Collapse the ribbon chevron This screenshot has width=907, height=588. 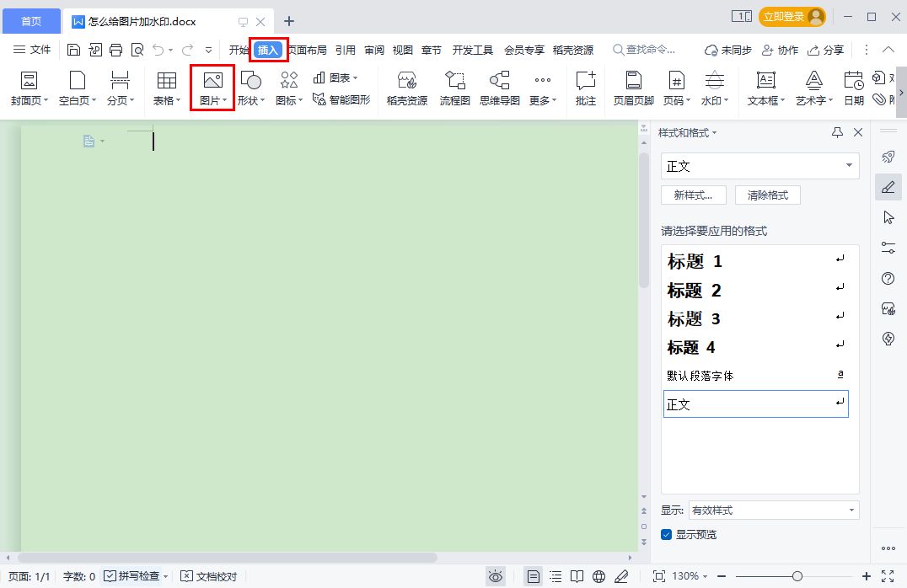coord(888,50)
